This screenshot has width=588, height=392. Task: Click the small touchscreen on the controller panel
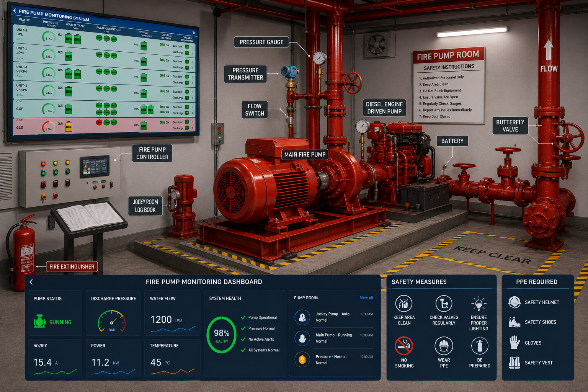point(95,167)
